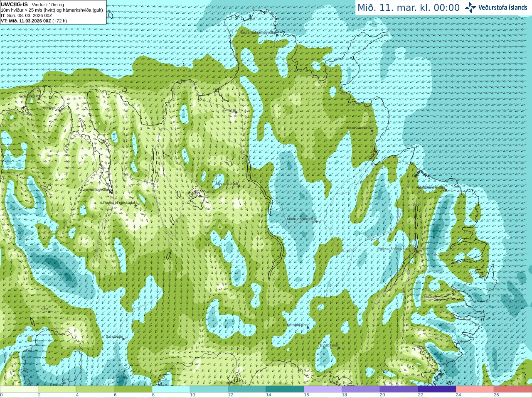Click the scale value 12 label

coord(230,395)
